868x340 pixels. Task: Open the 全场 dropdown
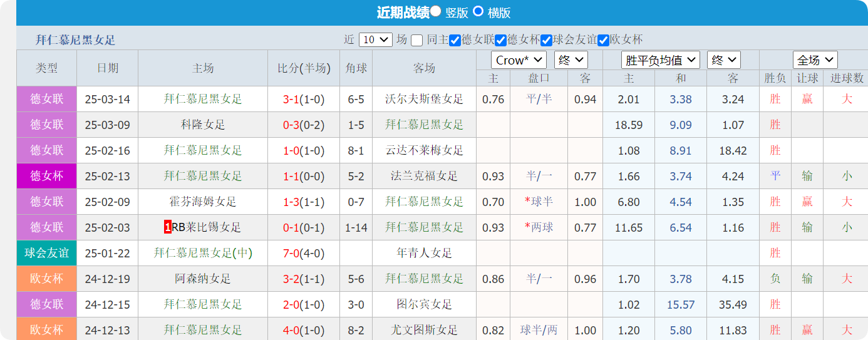coord(815,60)
